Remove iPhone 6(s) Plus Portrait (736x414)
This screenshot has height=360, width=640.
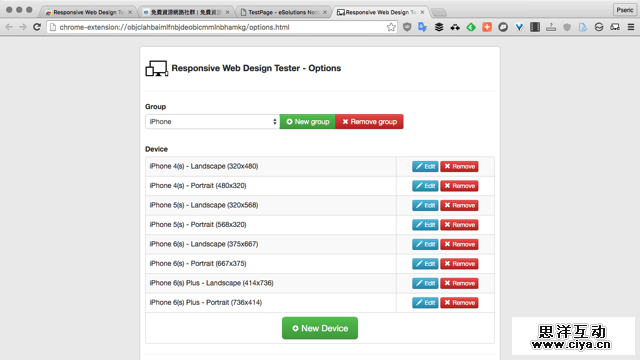tap(459, 303)
